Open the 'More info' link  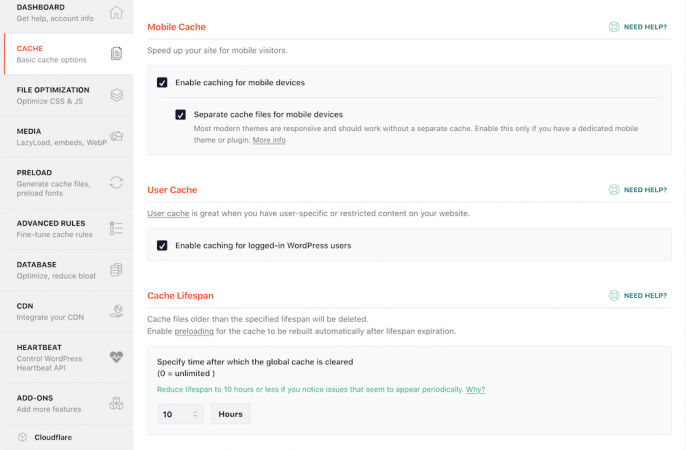(x=269, y=140)
